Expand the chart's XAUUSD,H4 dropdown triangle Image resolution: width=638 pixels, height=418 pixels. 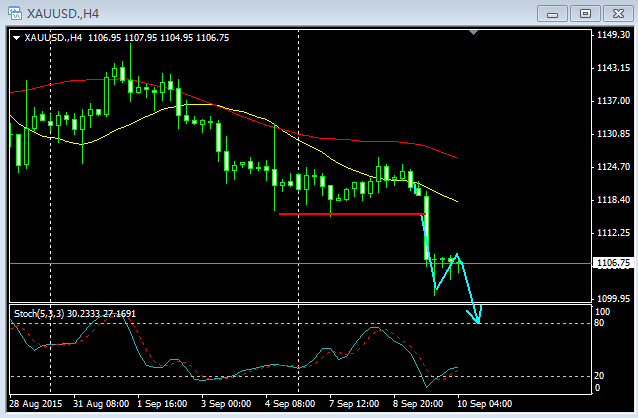[17, 38]
